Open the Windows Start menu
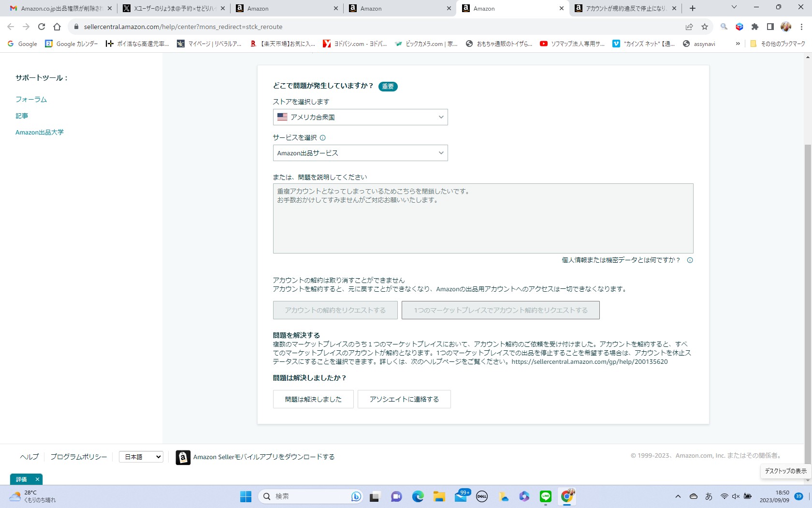Screen dimensions: 812x508 click(246, 496)
